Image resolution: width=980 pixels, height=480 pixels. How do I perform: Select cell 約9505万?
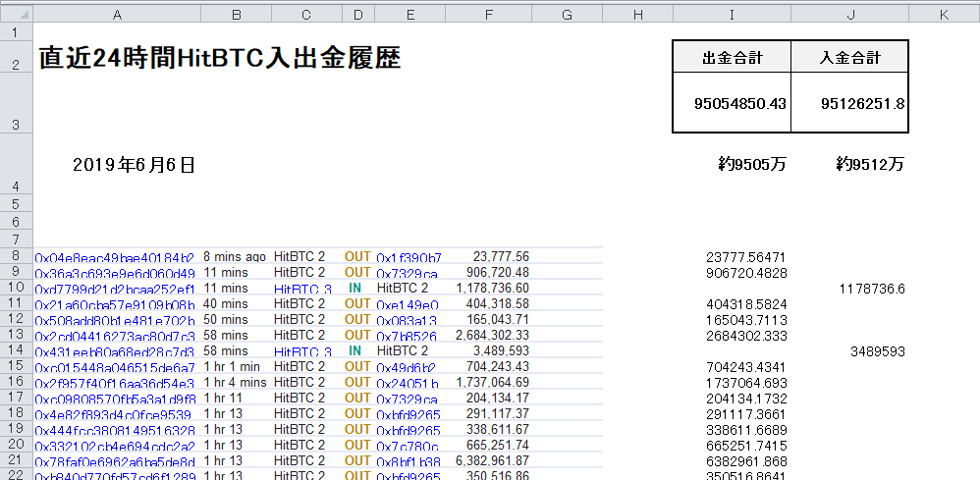[x=752, y=164]
